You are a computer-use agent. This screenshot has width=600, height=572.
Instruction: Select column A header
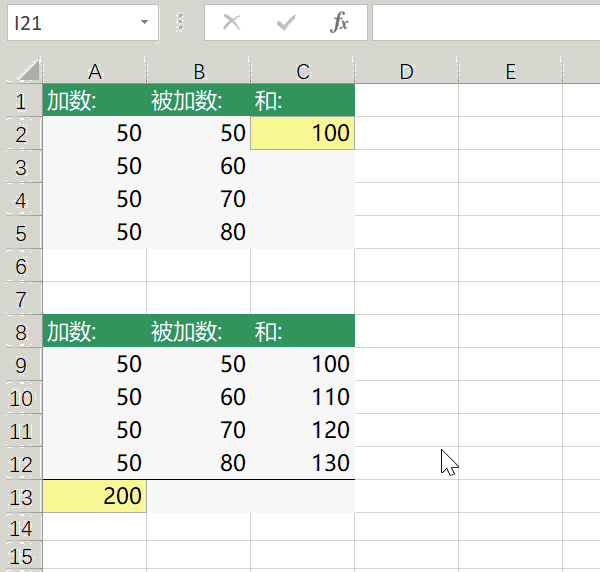(x=95, y=71)
